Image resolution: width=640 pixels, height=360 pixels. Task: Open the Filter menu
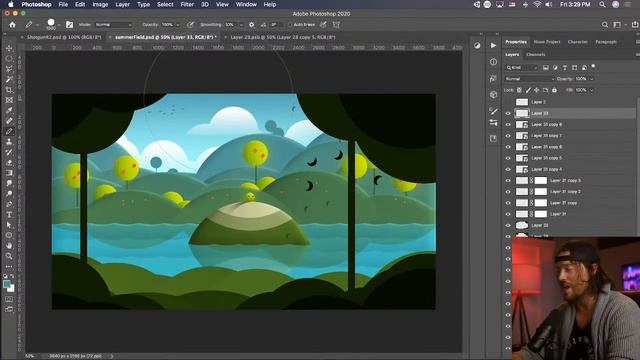coord(187,4)
